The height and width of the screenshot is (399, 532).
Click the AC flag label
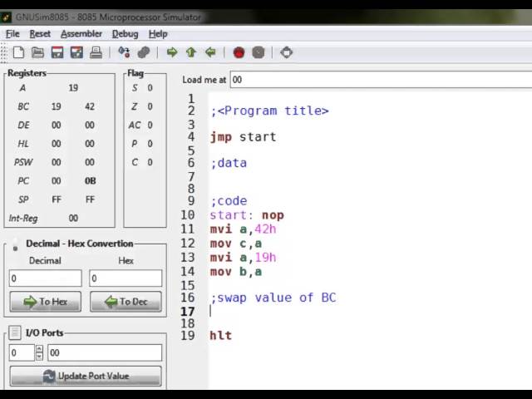tap(135, 126)
